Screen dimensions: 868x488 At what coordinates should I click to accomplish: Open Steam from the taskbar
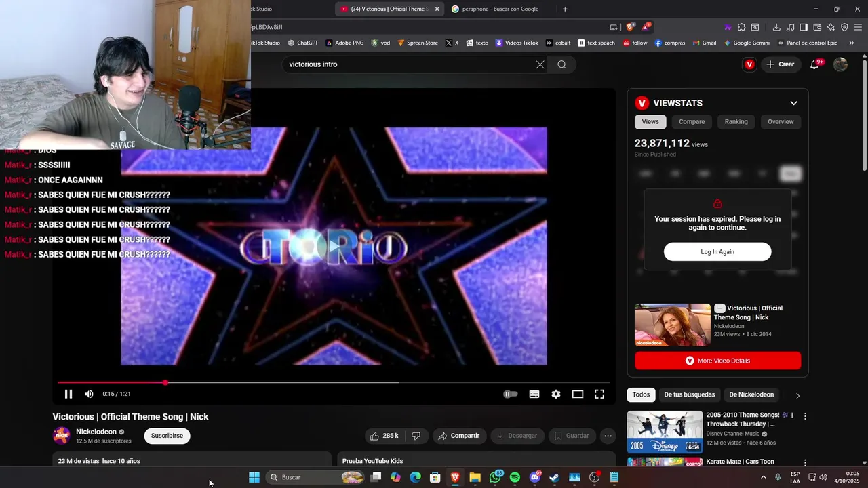pos(554,477)
